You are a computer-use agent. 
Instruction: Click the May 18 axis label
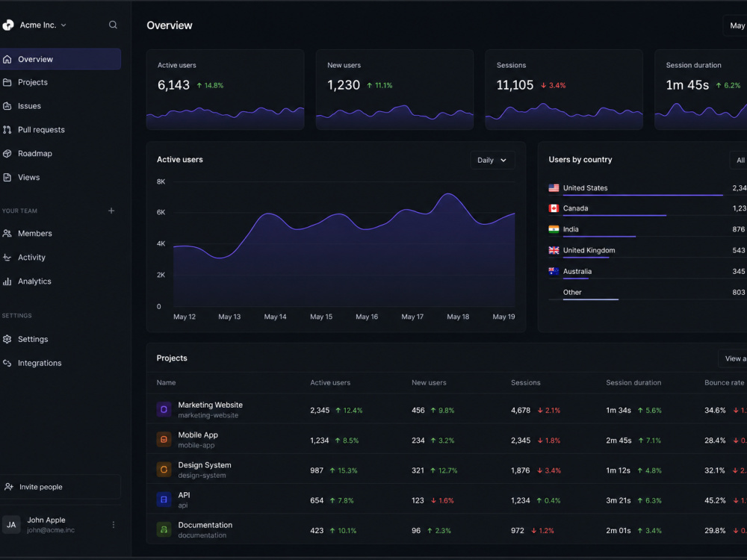[458, 317]
